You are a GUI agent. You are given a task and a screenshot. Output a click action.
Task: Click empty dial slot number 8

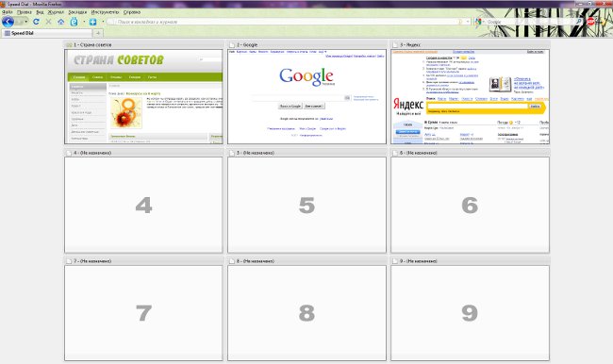(x=306, y=313)
